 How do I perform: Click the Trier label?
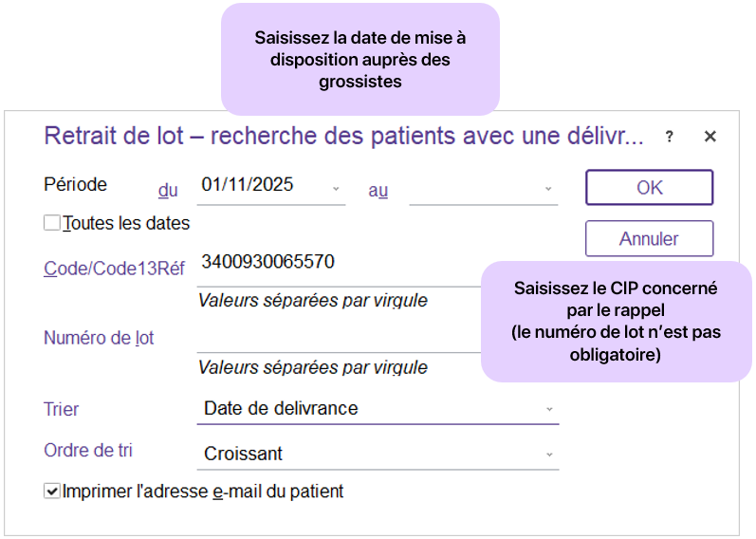point(62,410)
